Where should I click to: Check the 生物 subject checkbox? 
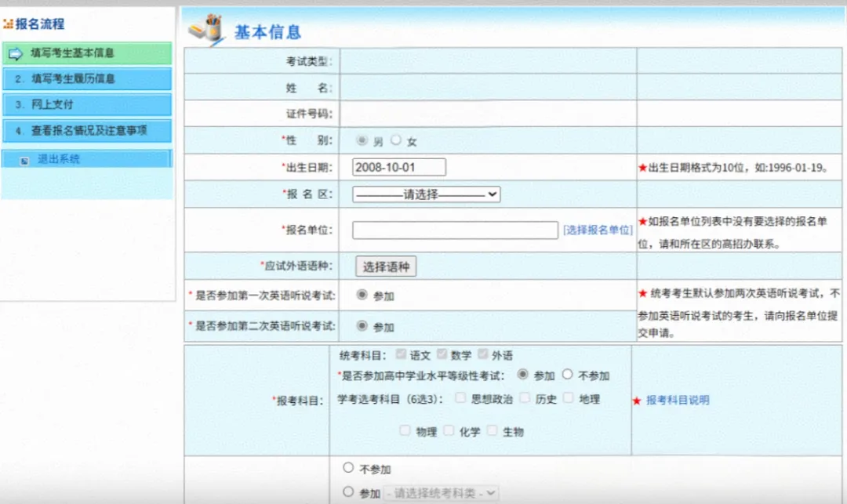[x=492, y=430]
